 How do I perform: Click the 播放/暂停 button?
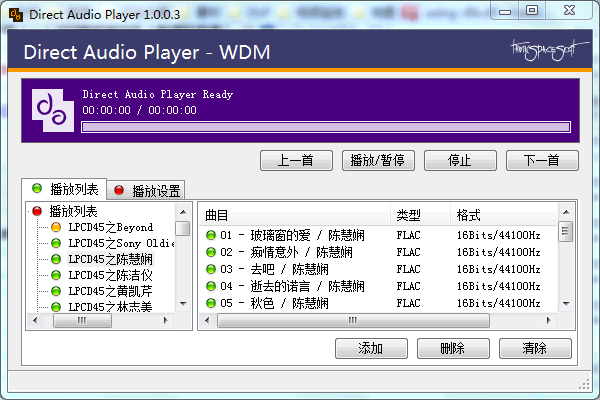pyautogui.click(x=378, y=160)
